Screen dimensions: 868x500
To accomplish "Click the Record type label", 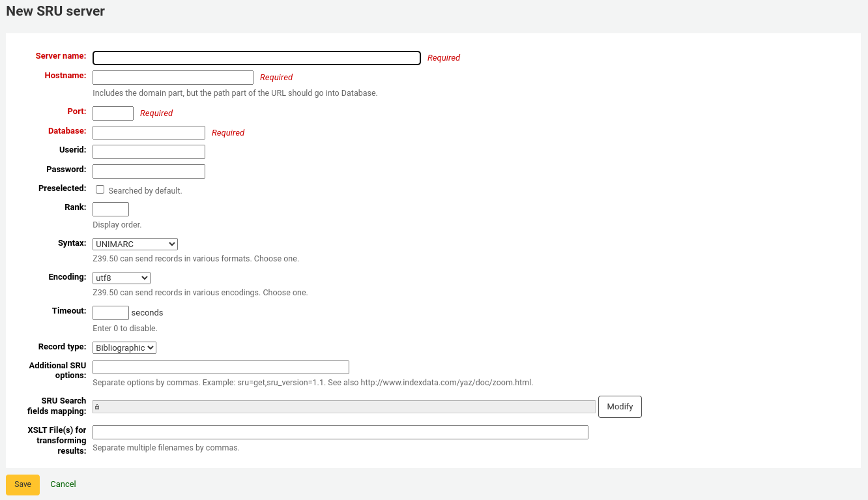I will [x=63, y=347].
